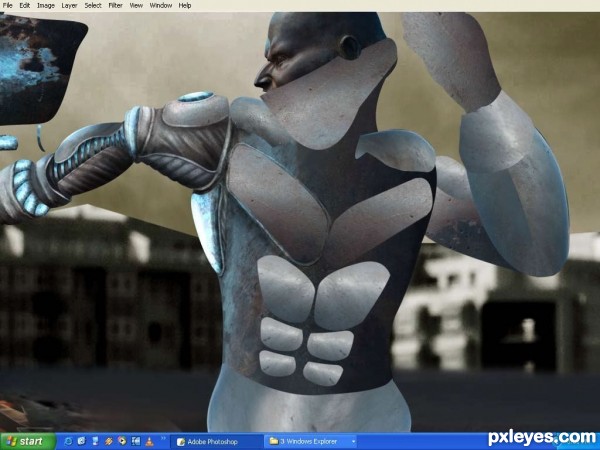Viewport: 600px width, 450px height.
Task: Click the Windows start button
Action: [x=28, y=442]
